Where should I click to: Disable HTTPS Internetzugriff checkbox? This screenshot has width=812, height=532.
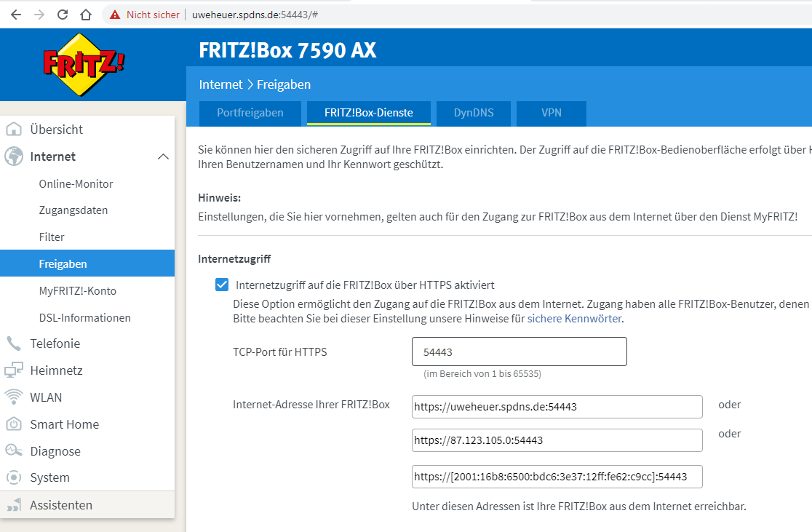[222, 285]
